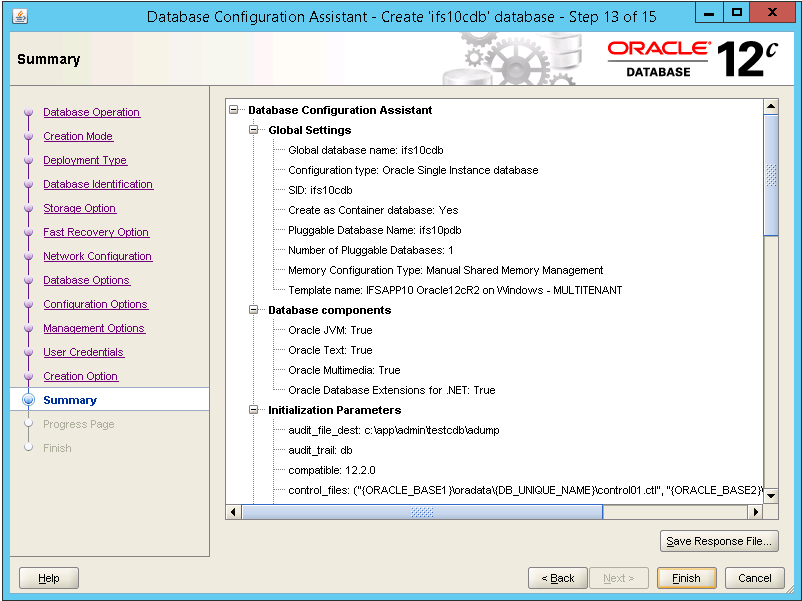Click the scroll right arrow in summary pane

(x=757, y=512)
